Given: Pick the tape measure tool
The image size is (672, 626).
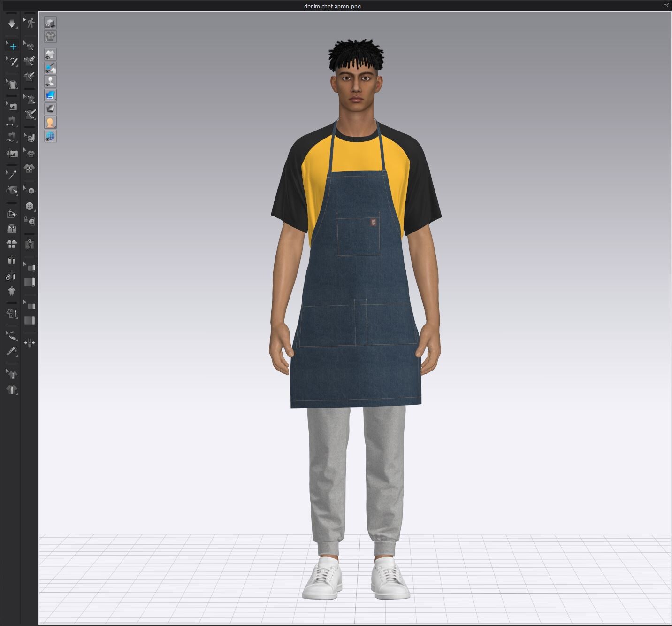Looking at the screenshot, I should tap(12, 351).
